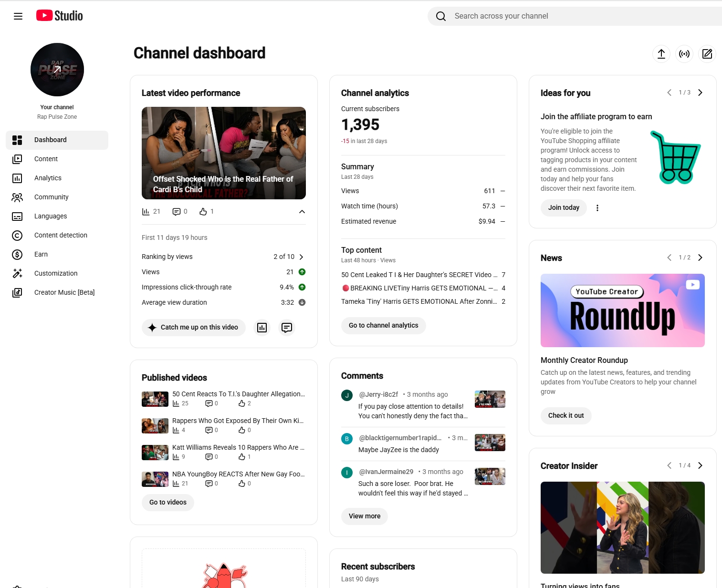Image resolution: width=722 pixels, height=588 pixels.
Task: Click the upload videos icon
Action: click(x=661, y=54)
